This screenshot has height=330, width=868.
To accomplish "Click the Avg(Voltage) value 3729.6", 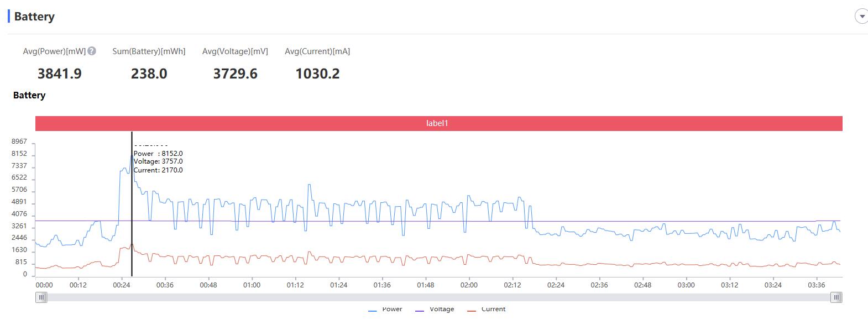I will (x=235, y=74).
